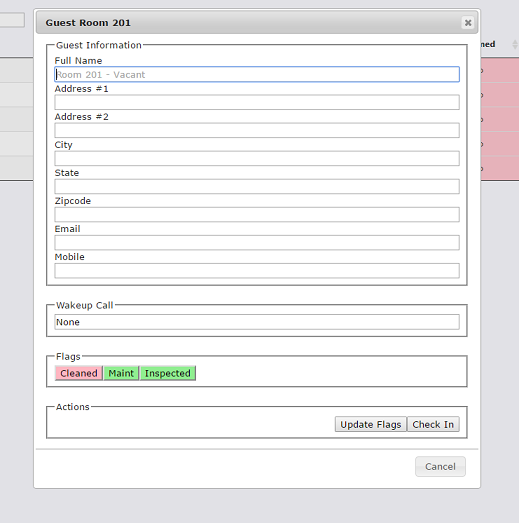Viewport: 519px width, 523px height.
Task: Click the Update Flags button
Action: click(x=371, y=424)
